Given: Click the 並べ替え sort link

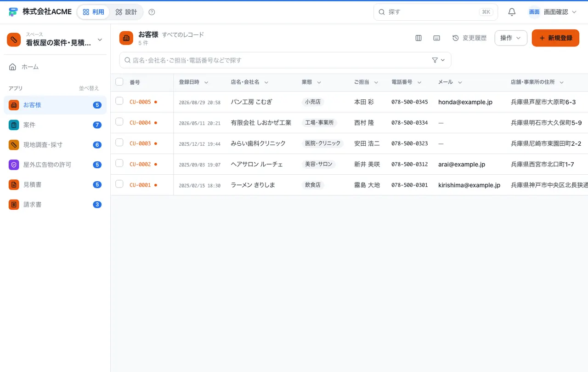Looking at the screenshot, I should pyautogui.click(x=89, y=88).
